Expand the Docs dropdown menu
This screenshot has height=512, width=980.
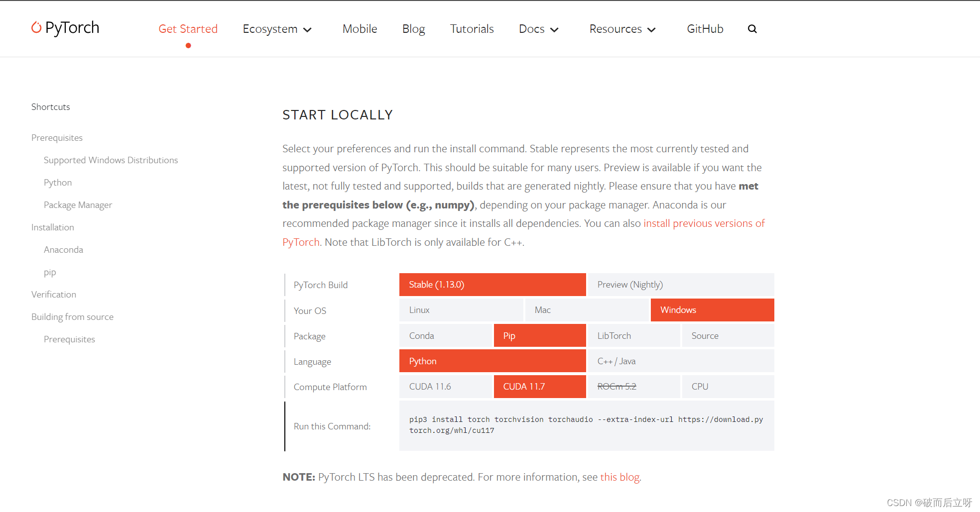pyautogui.click(x=539, y=29)
